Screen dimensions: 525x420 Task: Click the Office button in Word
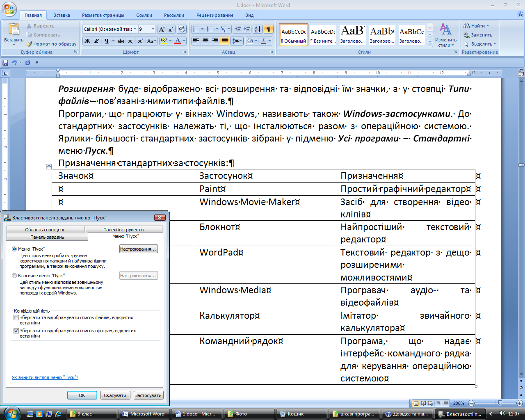(x=9, y=9)
